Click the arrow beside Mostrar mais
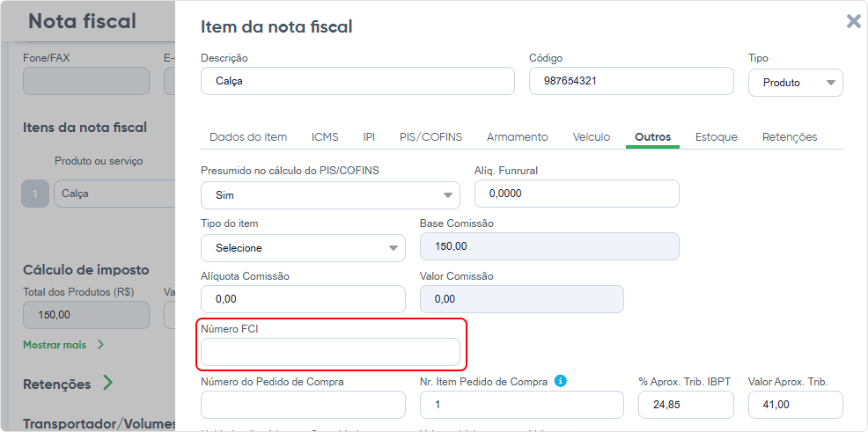Screen dimensions: 868x432 (100, 345)
